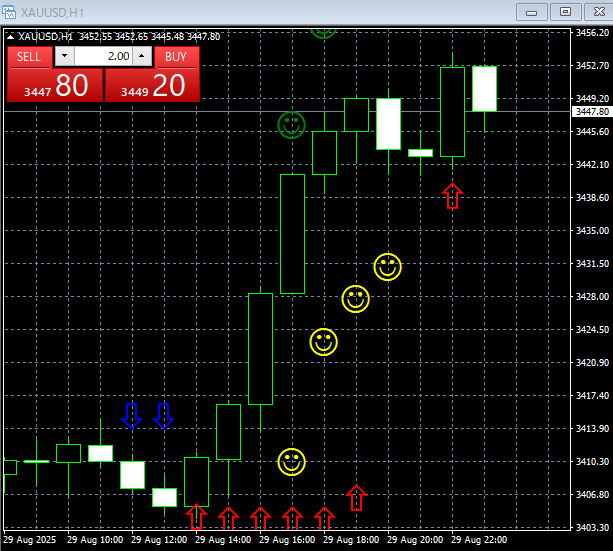The width and height of the screenshot is (613, 551).
Task: Click the small white candle at 21:00
Action: 420,153
